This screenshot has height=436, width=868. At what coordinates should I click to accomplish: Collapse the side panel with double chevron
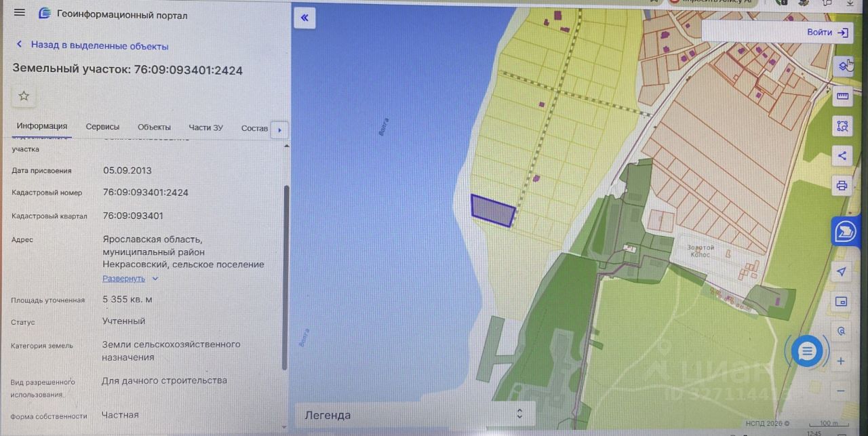(x=304, y=18)
